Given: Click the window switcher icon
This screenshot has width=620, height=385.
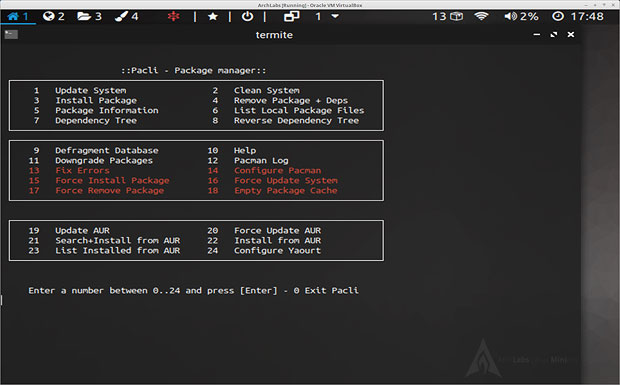Looking at the screenshot, I should [291, 16].
